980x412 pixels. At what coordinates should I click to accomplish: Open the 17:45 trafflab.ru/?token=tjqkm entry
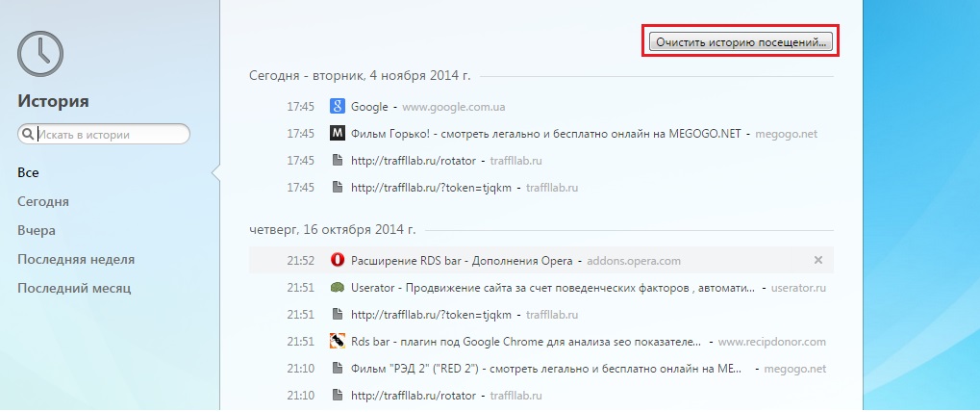(x=431, y=188)
